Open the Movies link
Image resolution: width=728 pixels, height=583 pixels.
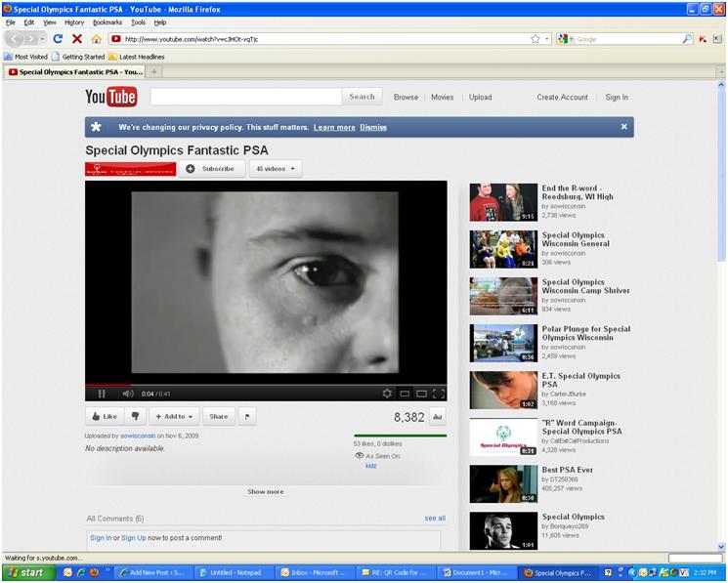point(442,97)
